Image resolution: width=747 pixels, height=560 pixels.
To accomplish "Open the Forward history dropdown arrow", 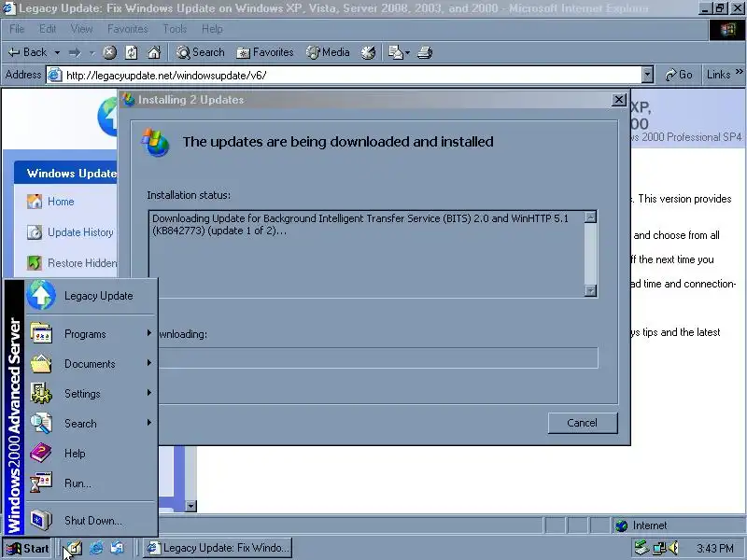I will pyautogui.click(x=92, y=52).
